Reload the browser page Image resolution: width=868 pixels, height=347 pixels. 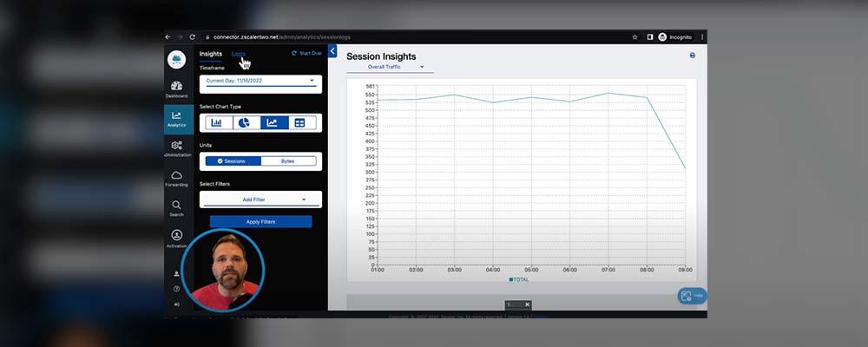(x=192, y=37)
